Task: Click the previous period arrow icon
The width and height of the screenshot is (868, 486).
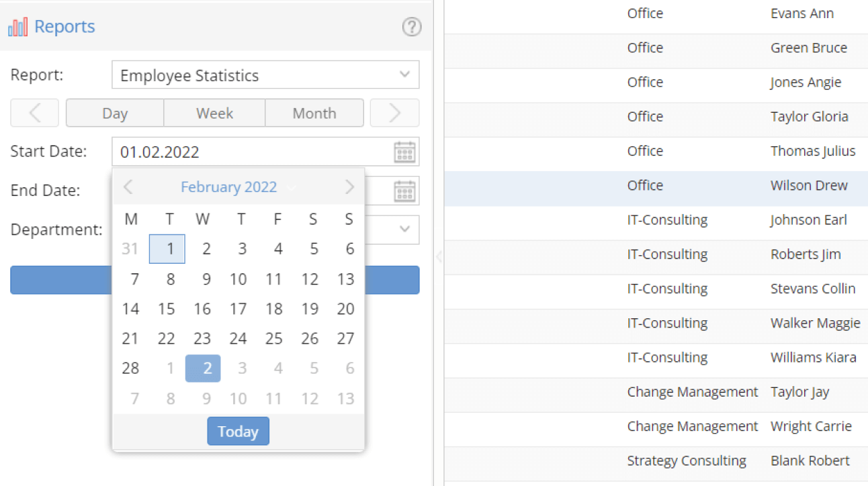Action: [34, 113]
